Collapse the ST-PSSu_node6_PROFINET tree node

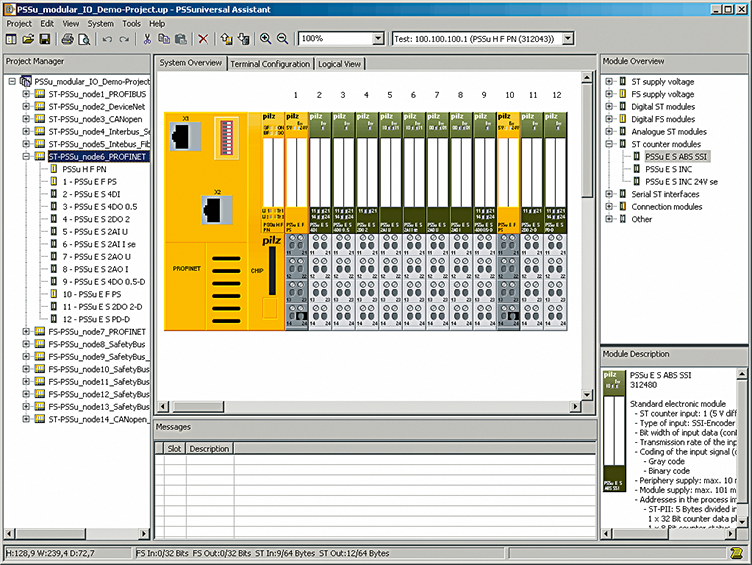tap(27, 157)
